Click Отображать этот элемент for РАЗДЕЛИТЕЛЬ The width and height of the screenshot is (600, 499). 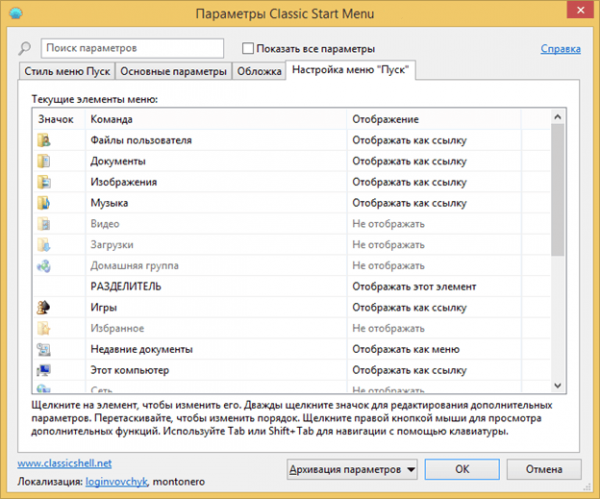414,287
